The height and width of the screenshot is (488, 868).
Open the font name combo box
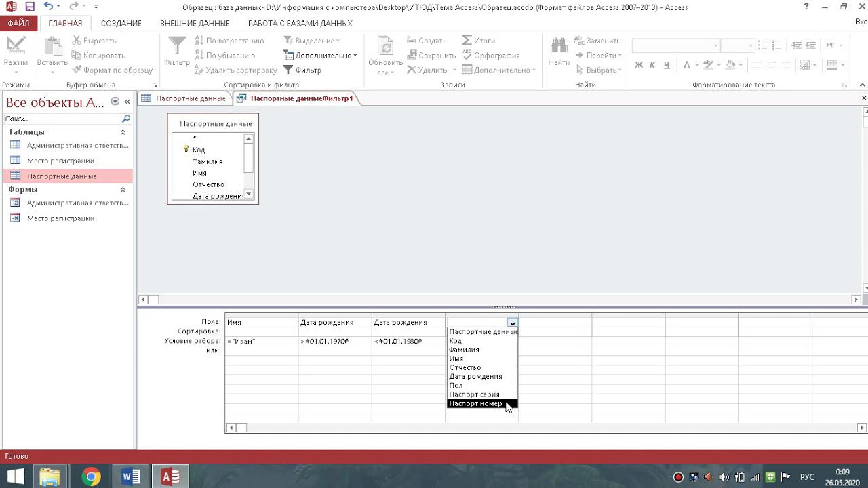(x=675, y=45)
